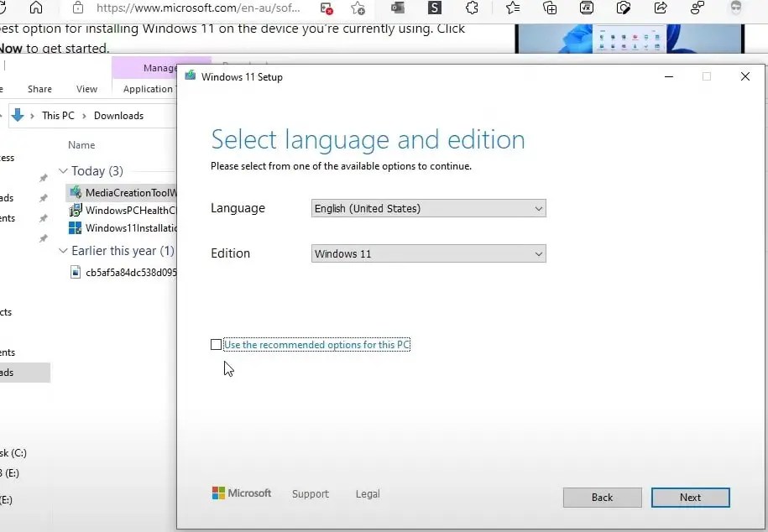
Task: Click Back in the Windows 11 Setup wizard
Action: coord(602,497)
